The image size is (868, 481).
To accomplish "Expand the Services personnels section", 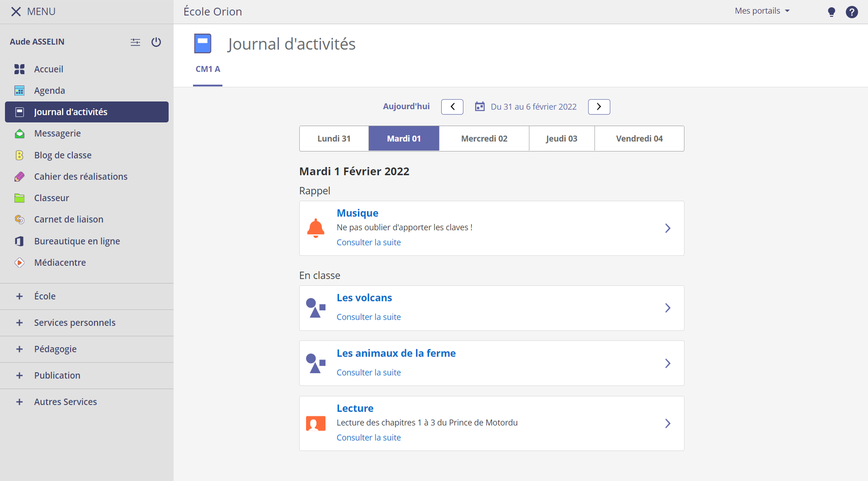I will (75, 323).
